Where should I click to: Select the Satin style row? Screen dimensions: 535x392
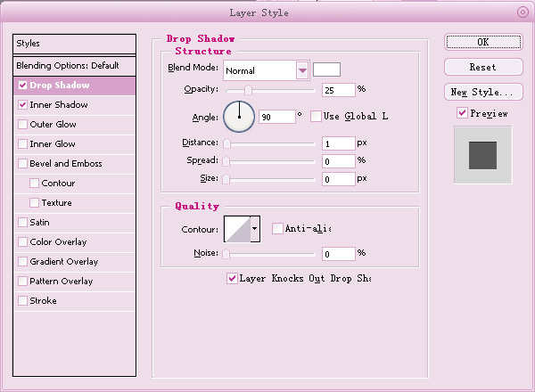tap(74, 222)
